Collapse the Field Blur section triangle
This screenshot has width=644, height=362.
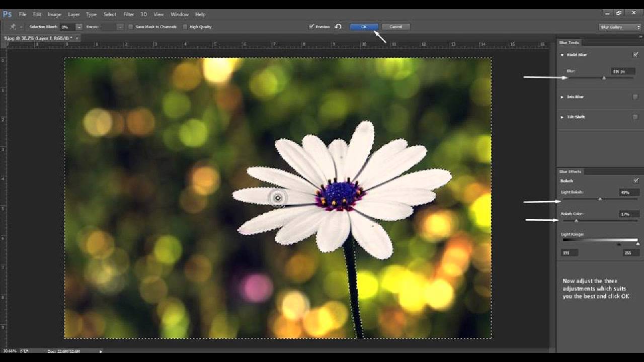coord(562,55)
